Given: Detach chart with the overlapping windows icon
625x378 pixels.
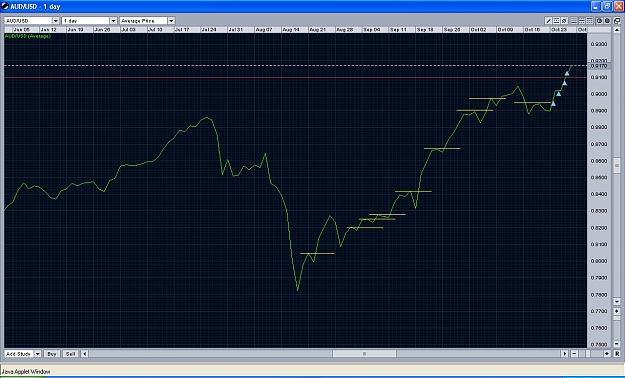Looking at the screenshot, I should coord(617,21).
